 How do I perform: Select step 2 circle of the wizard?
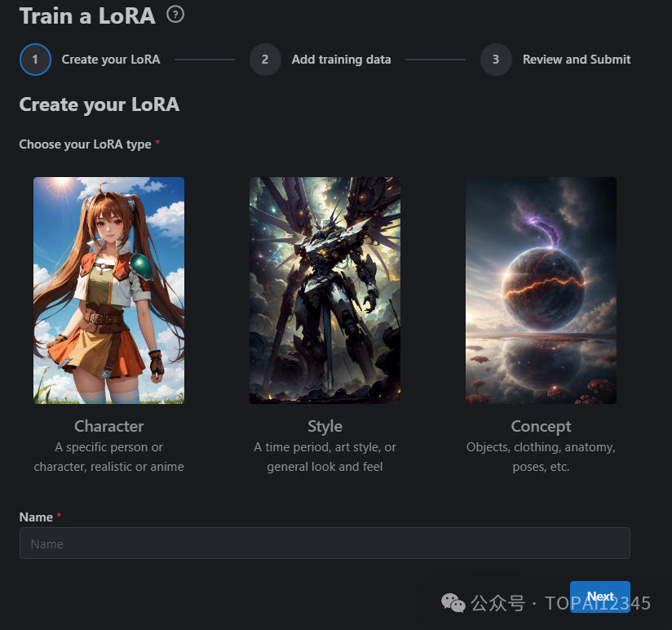click(265, 60)
